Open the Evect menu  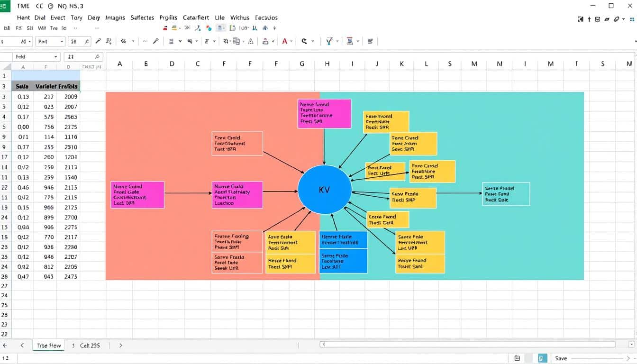tap(58, 18)
